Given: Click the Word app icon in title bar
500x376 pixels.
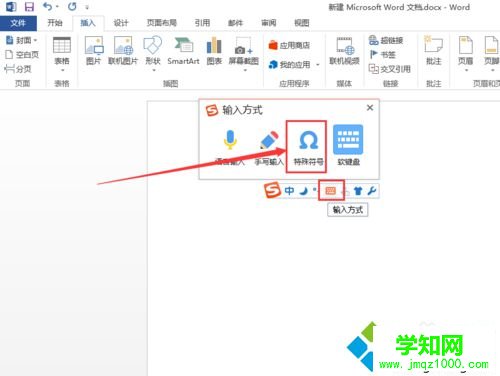Looking at the screenshot, I should [11, 7].
